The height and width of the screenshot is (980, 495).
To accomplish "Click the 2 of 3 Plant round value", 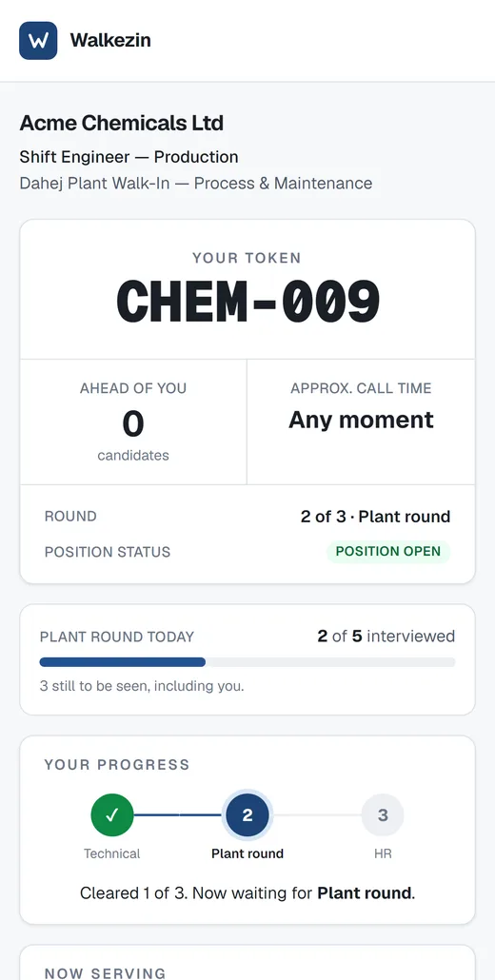I will [375, 517].
